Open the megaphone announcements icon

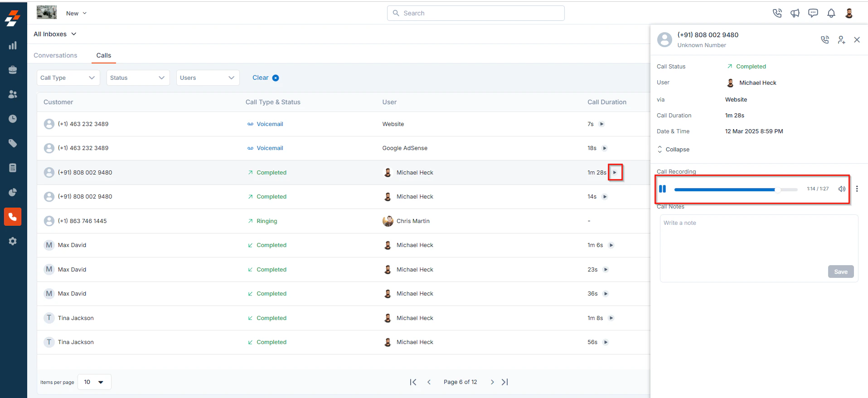point(795,13)
